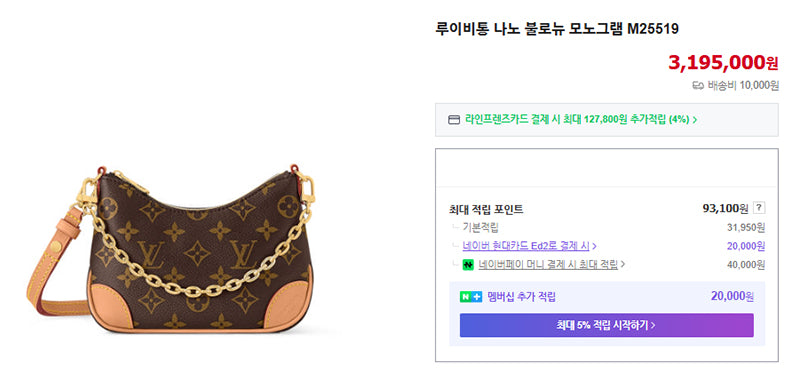This screenshot has width=800, height=387.
Task: Open the chevron after 네이버 현대카드 Ed2로 결제 시
Action: 594,246
